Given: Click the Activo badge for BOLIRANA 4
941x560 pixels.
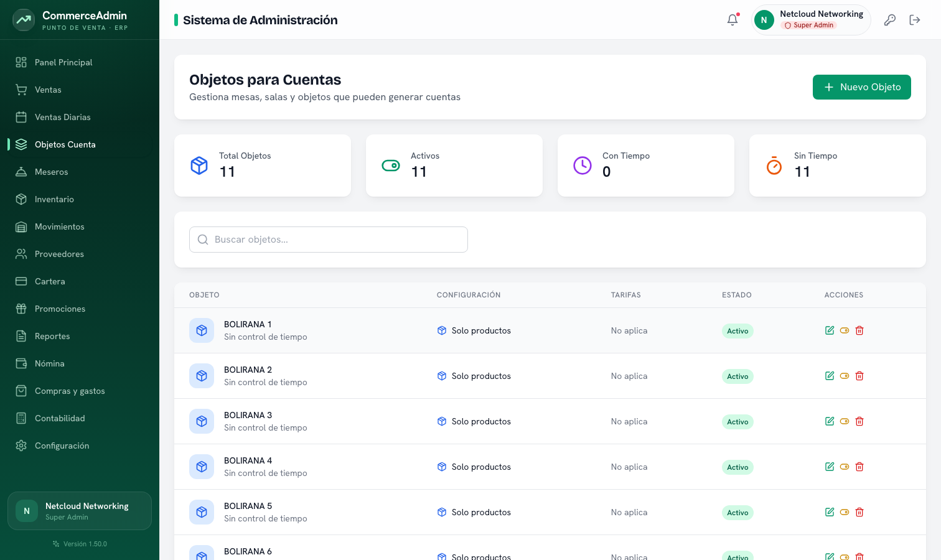Looking at the screenshot, I should [x=737, y=467].
